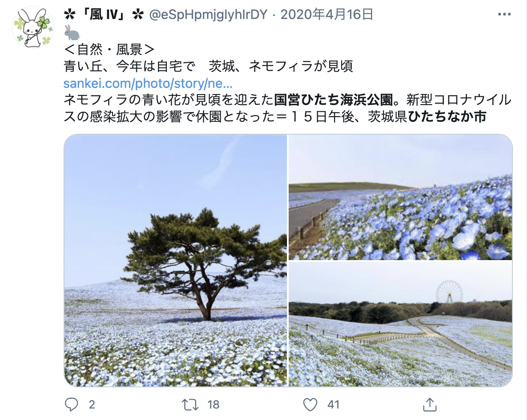The image size is (527, 420).
Task: Click the display name 「風 IV」
Action: tap(104, 15)
